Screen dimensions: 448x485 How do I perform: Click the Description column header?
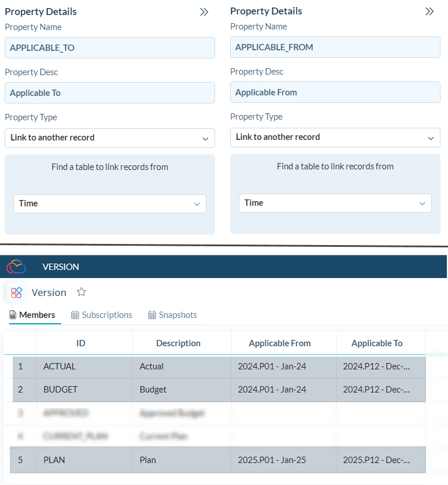click(178, 343)
